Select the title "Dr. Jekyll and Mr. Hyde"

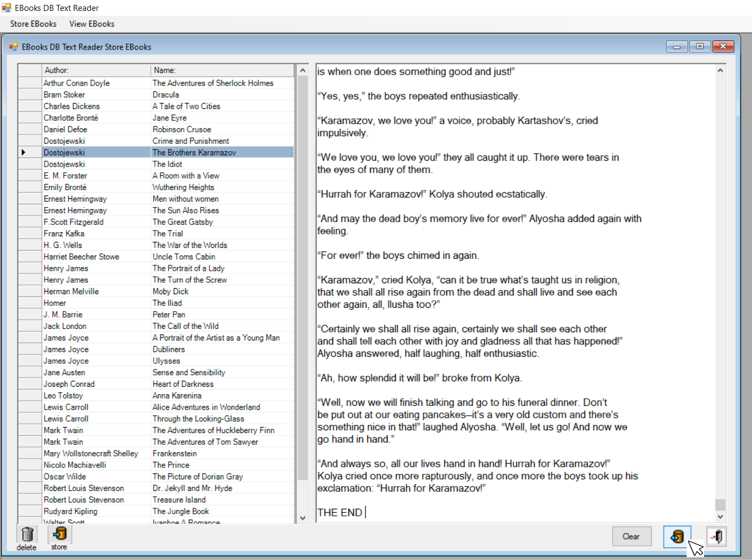click(223, 488)
